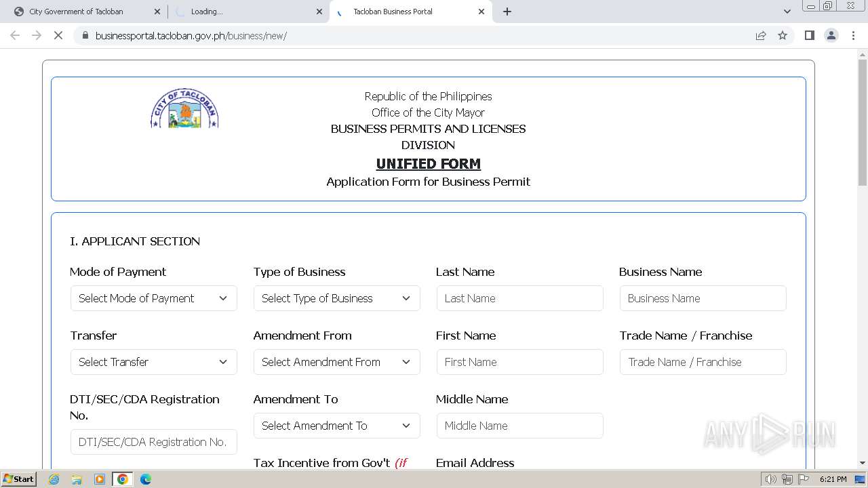Click into the First Name field
The image size is (868, 488).
click(x=520, y=362)
